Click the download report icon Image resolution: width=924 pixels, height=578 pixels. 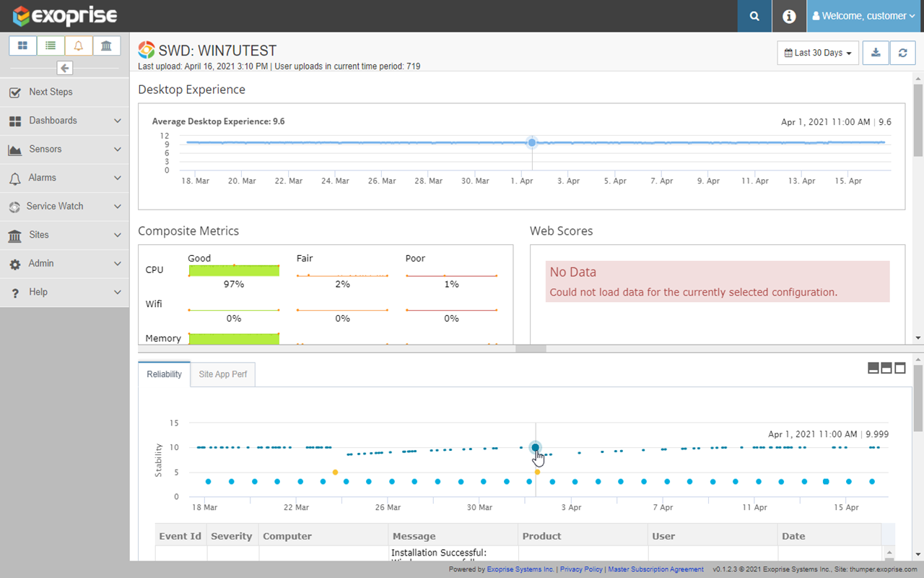coord(876,53)
